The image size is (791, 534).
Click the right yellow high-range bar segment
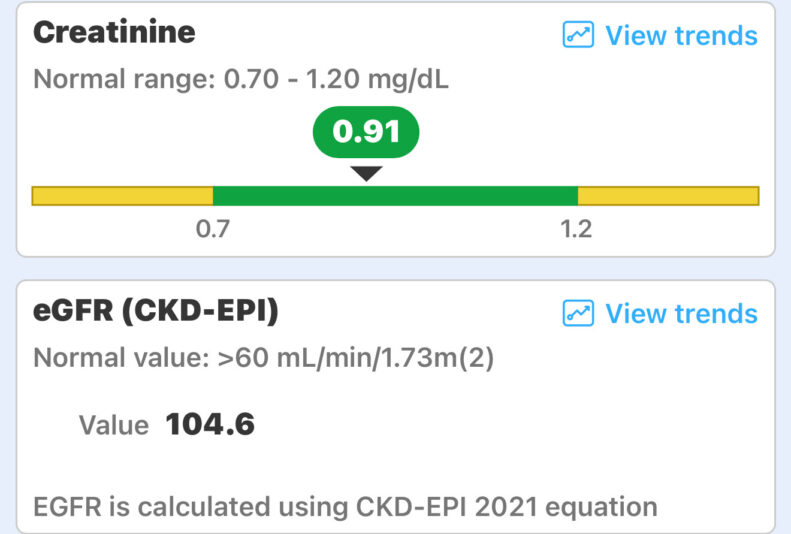[x=668, y=196]
